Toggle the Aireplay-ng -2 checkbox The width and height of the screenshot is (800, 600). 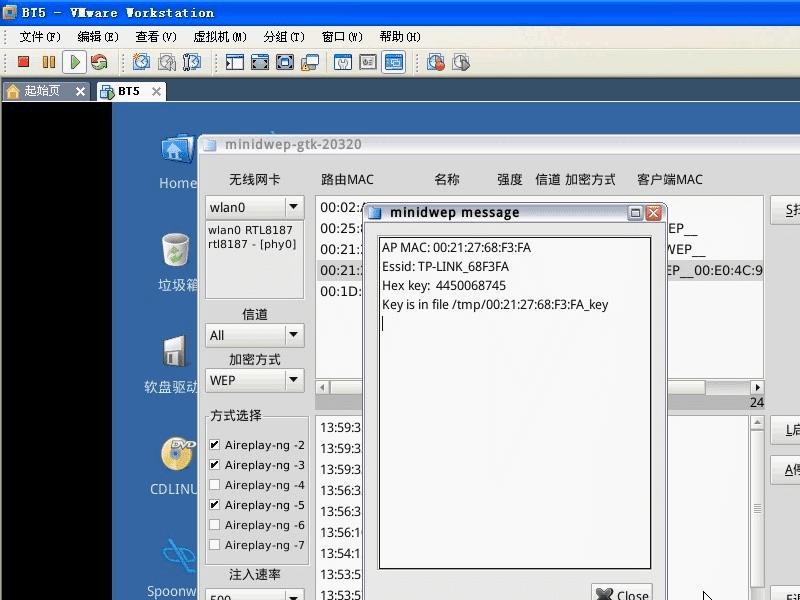tap(214, 445)
